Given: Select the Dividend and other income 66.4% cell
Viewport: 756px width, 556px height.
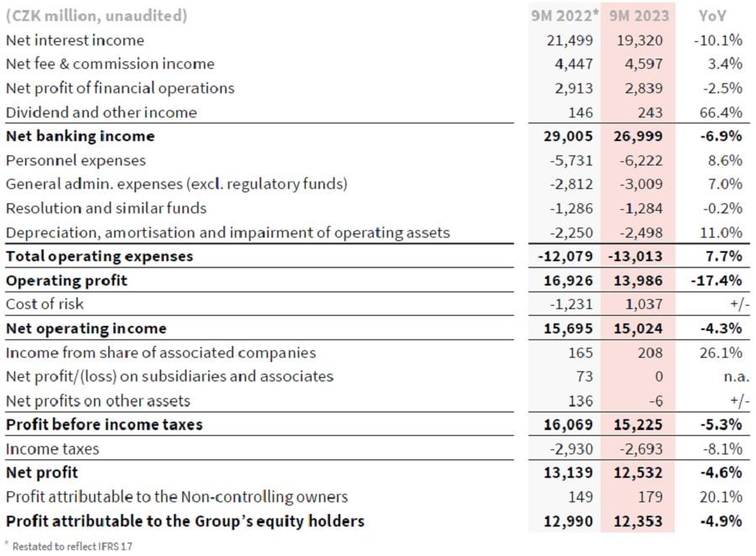Looking at the screenshot, I should point(721,113).
